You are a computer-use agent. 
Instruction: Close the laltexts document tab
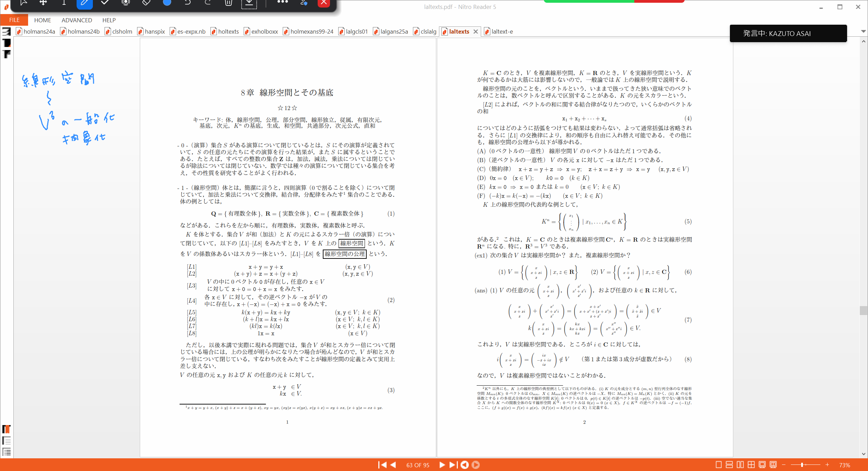coord(476,32)
